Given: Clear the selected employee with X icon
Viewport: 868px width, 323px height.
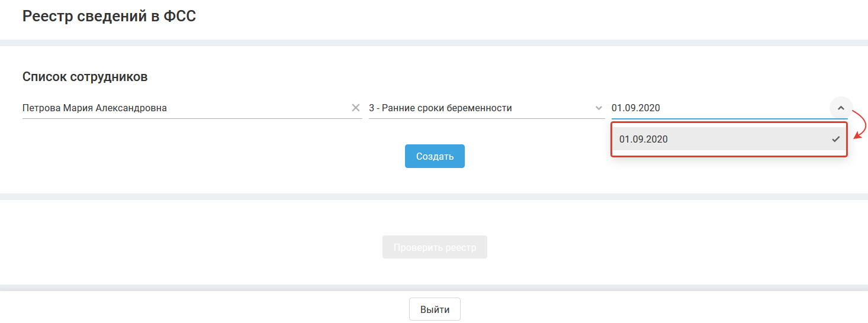Looking at the screenshot, I should [356, 108].
